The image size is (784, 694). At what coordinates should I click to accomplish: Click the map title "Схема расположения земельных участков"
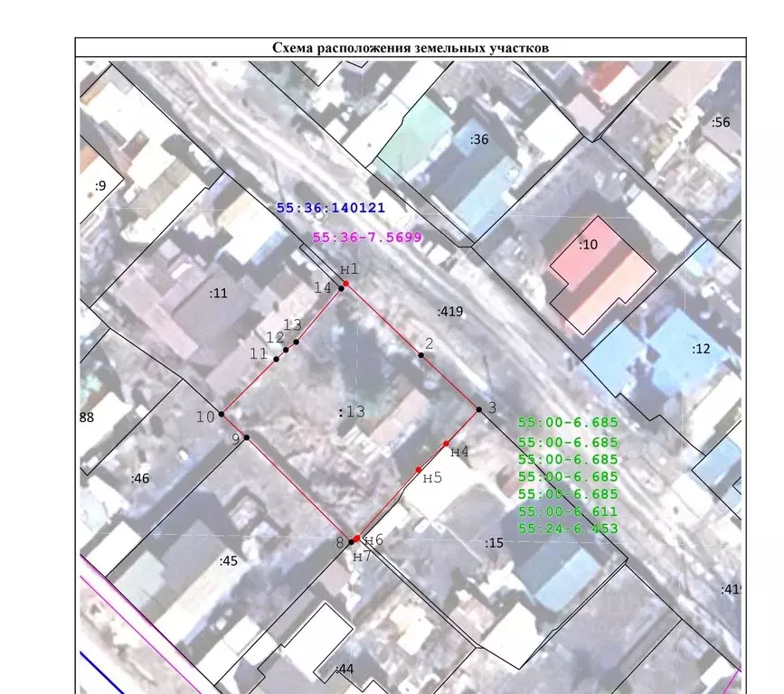click(x=411, y=48)
